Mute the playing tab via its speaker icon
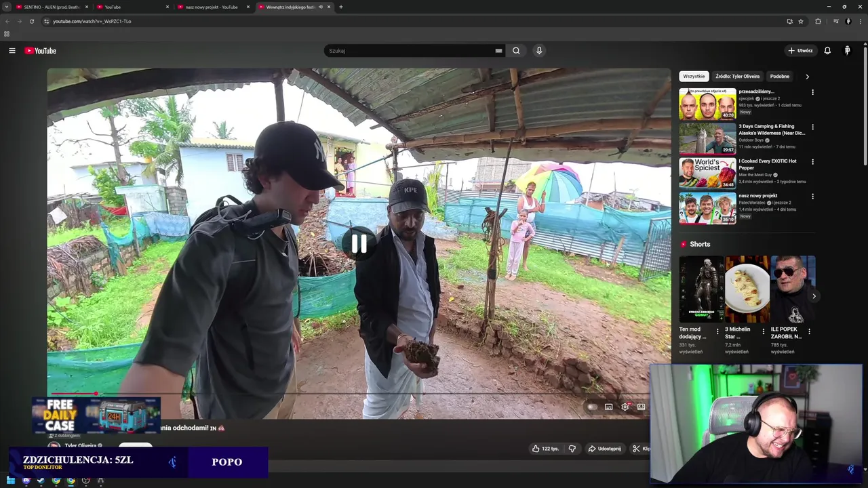868x488 pixels. (321, 7)
